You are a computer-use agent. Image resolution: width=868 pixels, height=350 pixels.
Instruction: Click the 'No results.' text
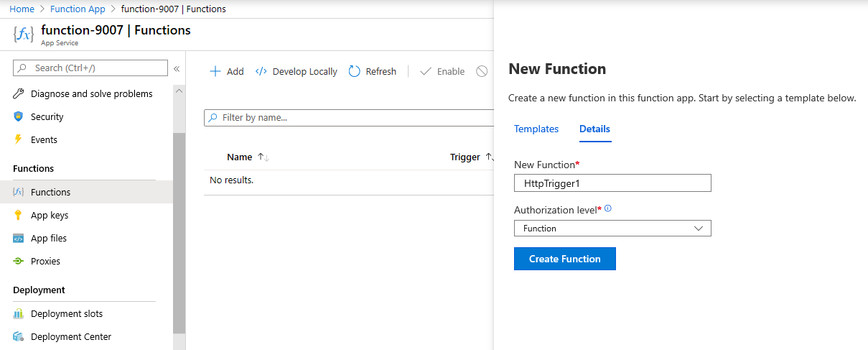pos(231,180)
